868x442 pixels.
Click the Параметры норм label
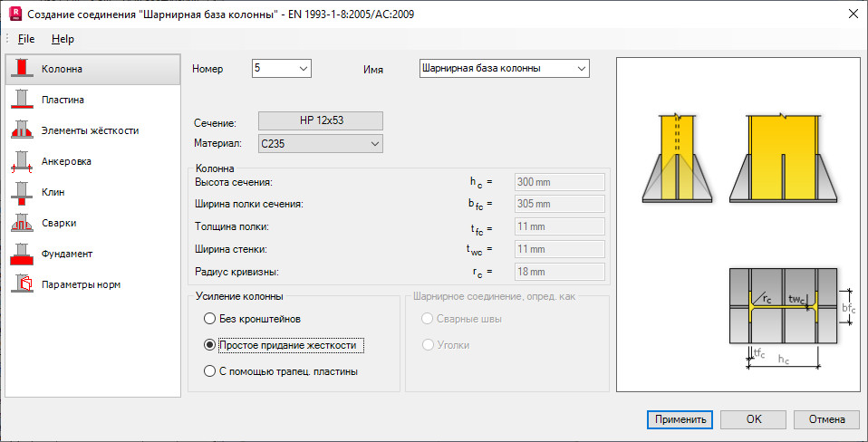81,284
